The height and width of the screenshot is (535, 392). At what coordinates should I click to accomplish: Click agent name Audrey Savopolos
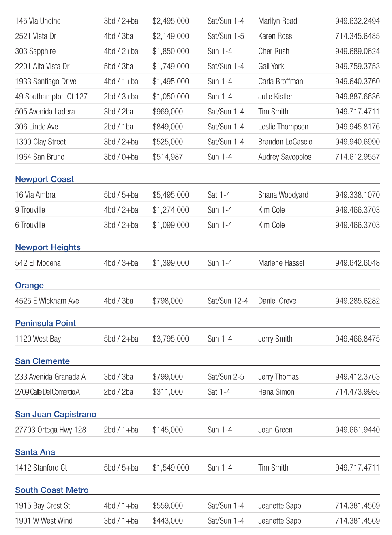pos(285,157)
